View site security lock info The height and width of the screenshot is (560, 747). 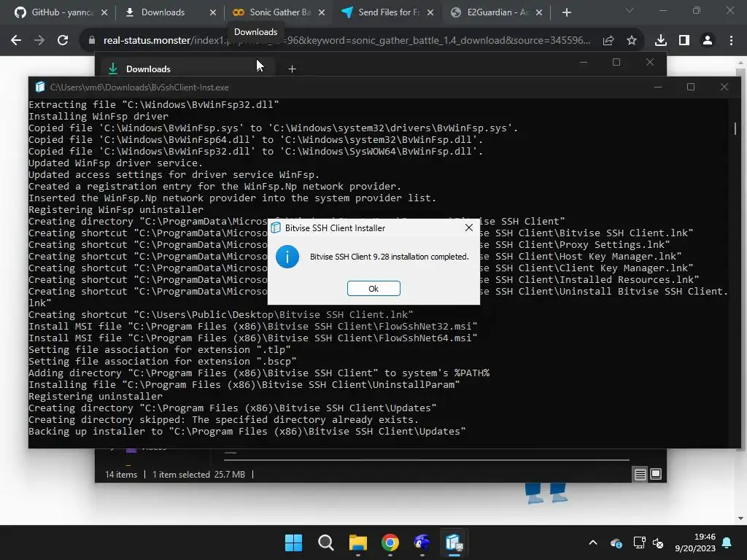pos(92,41)
